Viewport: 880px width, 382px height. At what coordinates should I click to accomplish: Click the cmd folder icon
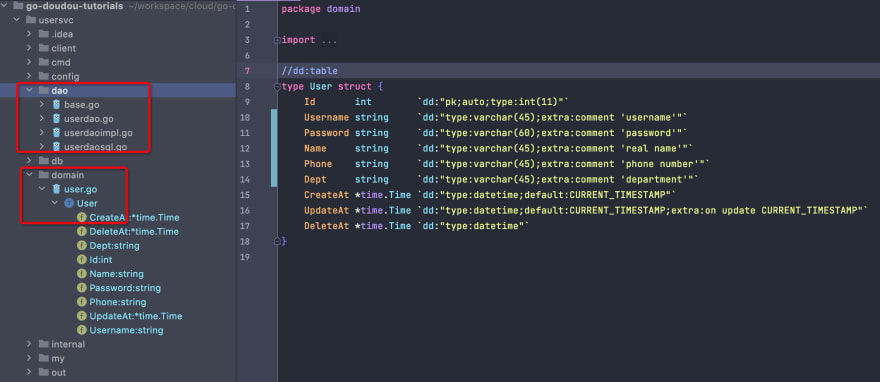[x=43, y=62]
